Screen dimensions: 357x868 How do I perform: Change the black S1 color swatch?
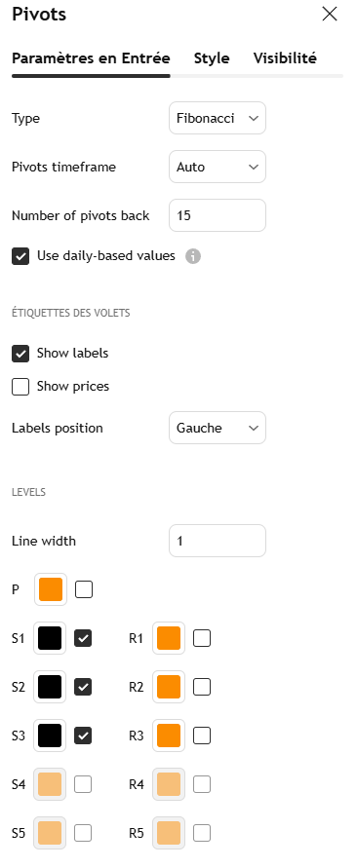[50, 638]
